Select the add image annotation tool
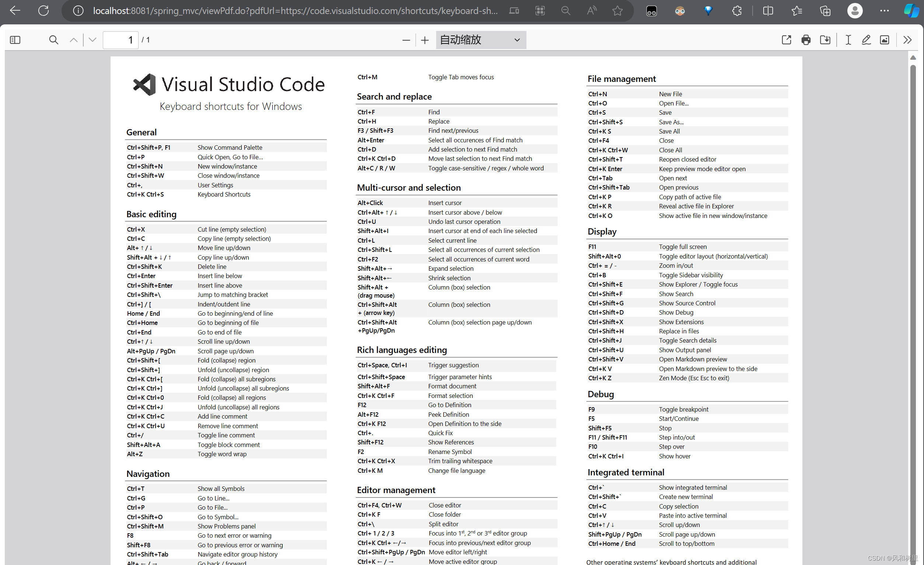The height and width of the screenshot is (565, 924). click(x=885, y=40)
